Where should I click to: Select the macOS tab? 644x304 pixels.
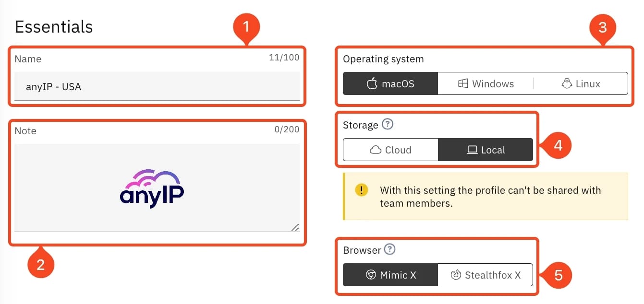(x=390, y=83)
